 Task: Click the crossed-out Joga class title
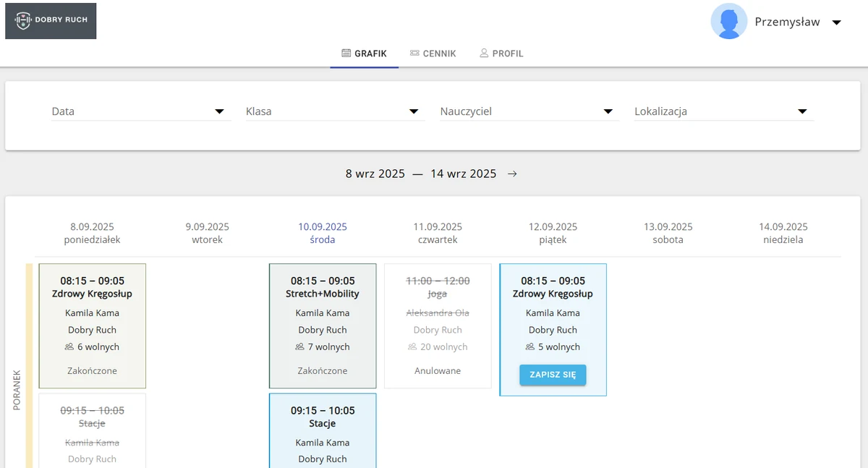click(438, 294)
